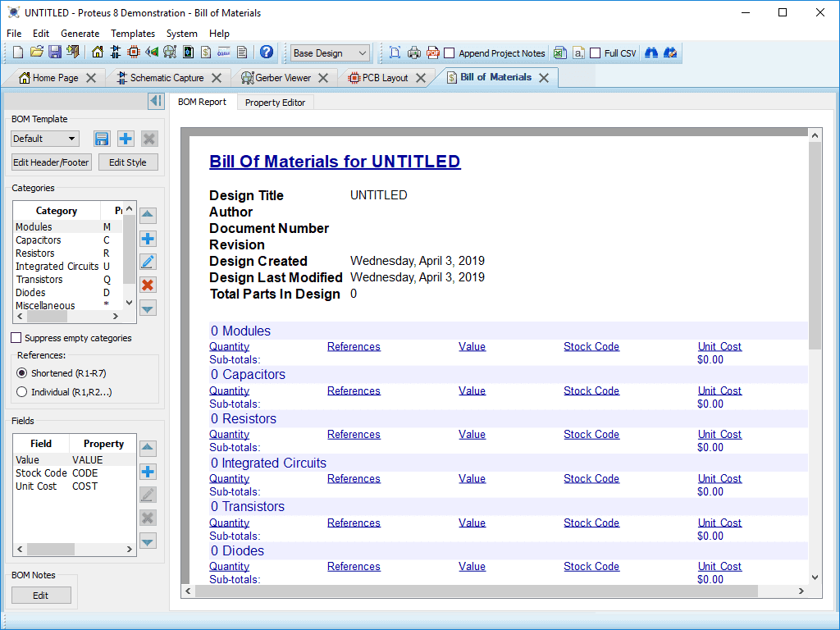
Task: Print the BOM using the printer icon
Action: pos(414,52)
